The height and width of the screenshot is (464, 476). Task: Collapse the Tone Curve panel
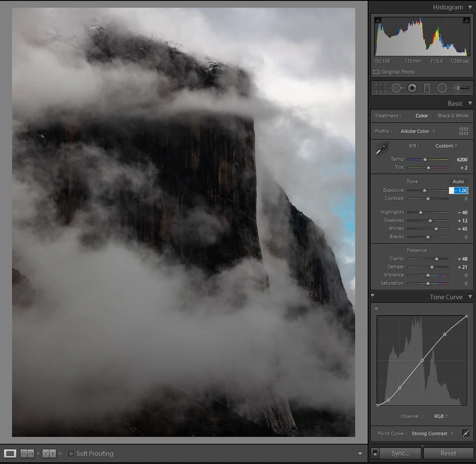tap(470, 297)
